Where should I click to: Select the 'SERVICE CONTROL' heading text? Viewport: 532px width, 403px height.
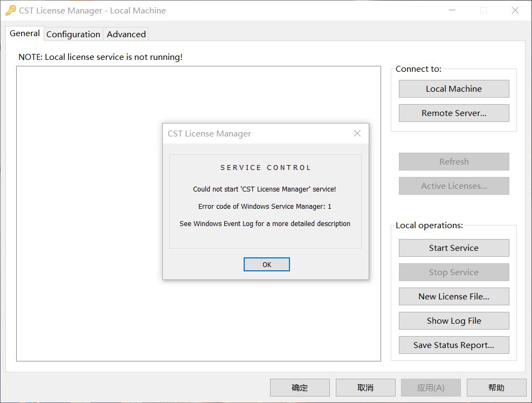pyautogui.click(x=266, y=168)
